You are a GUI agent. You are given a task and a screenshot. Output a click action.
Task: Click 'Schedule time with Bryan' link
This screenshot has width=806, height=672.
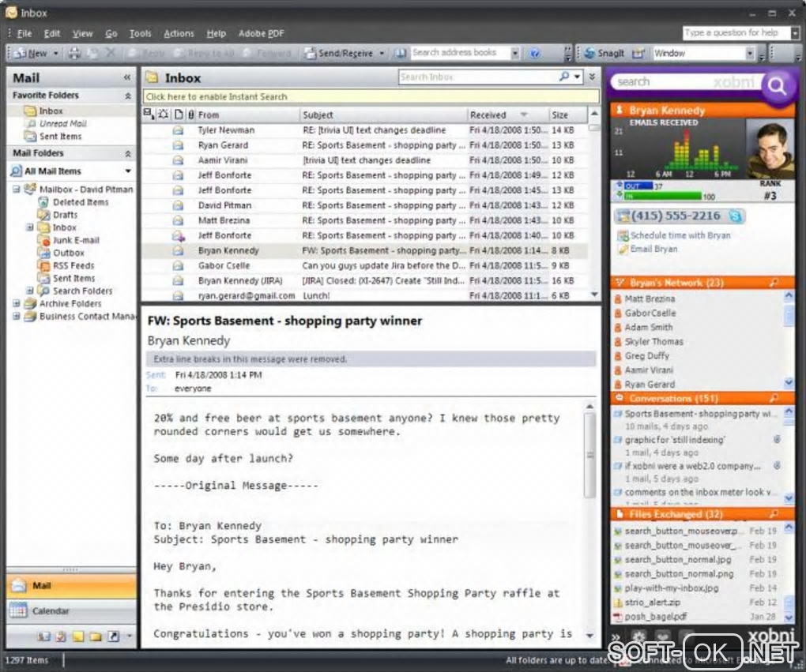coord(680,235)
